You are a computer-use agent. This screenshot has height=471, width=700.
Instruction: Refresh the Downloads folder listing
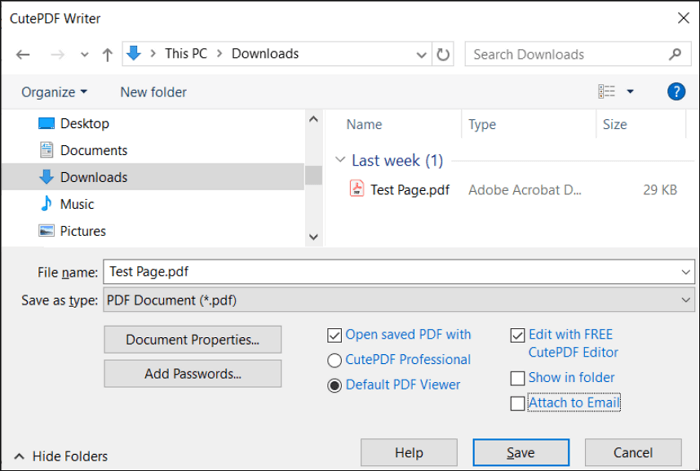click(x=443, y=54)
